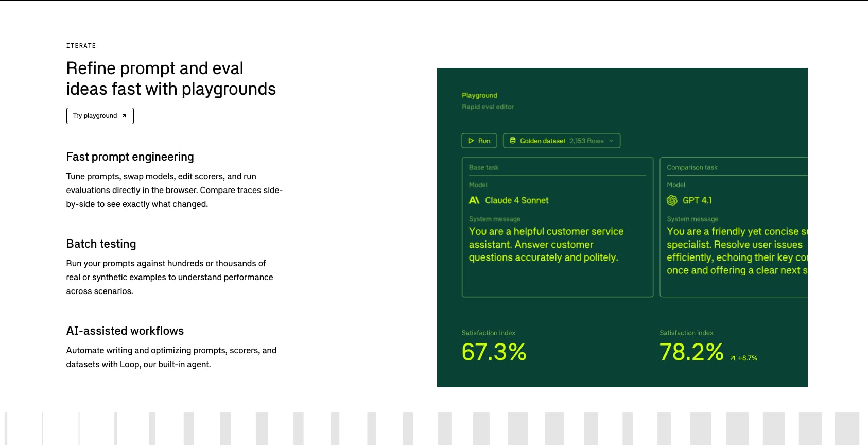This screenshot has height=448, width=868.
Task: Click the play triangle icon beside Run
Action: 471,141
